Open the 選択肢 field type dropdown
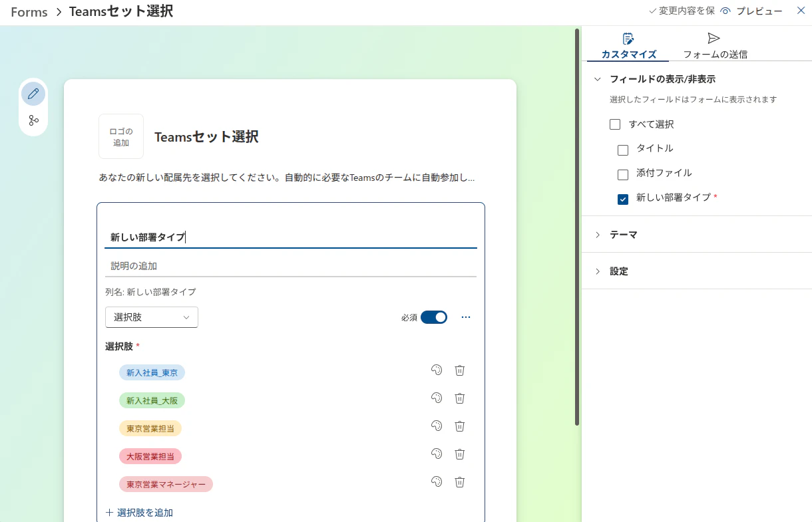812x522 pixels. click(x=152, y=317)
